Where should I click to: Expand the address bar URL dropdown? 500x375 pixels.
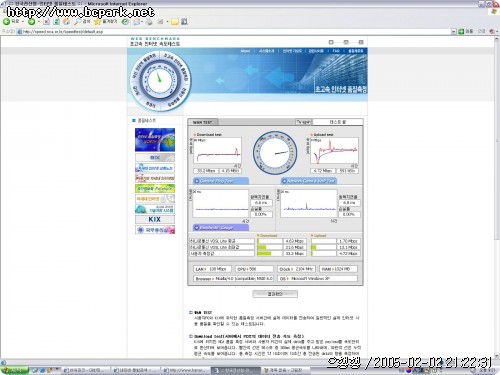click(454, 32)
